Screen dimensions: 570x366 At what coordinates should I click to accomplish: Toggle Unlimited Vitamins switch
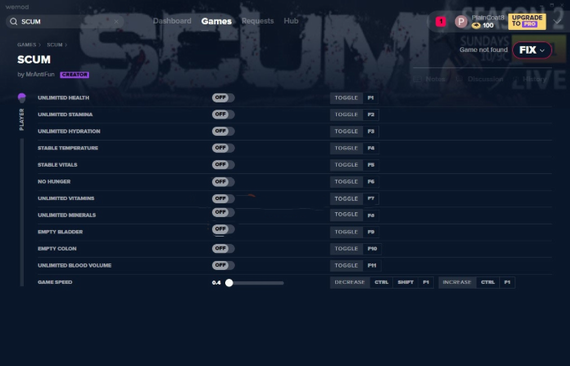coord(223,198)
